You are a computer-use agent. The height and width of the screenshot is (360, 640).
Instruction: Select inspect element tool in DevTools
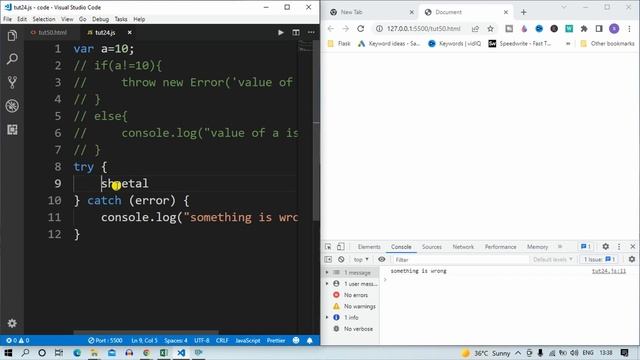tap(328, 247)
